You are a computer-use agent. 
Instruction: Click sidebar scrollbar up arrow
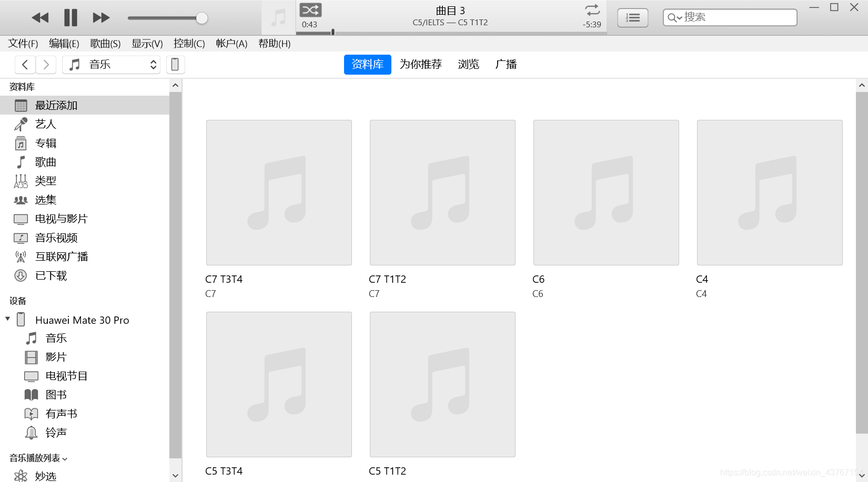click(175, 86)
